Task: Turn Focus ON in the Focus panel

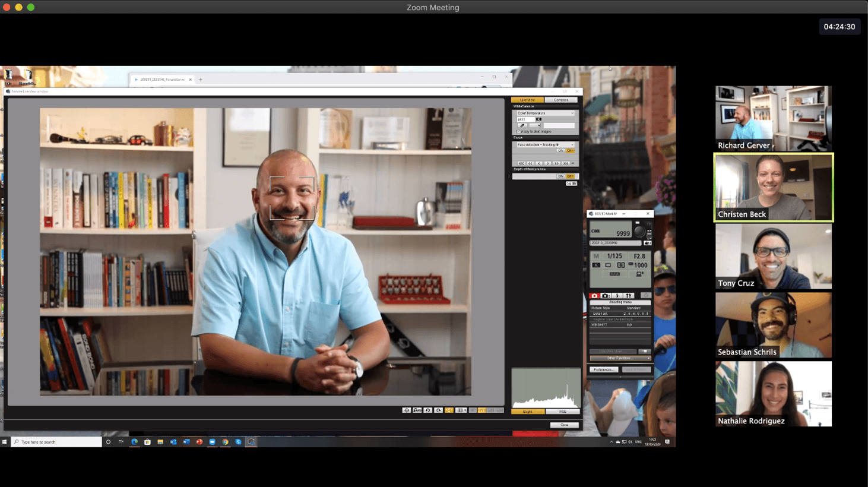Action: pyautogui.click(x=560, y=151)
